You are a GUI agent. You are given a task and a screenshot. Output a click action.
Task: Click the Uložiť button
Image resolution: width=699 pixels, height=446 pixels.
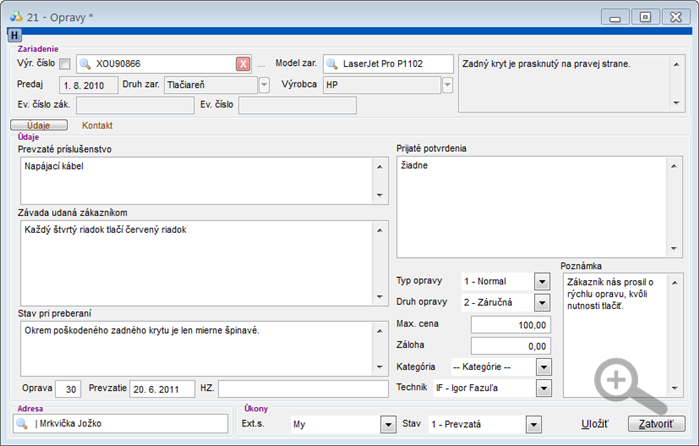594,424
